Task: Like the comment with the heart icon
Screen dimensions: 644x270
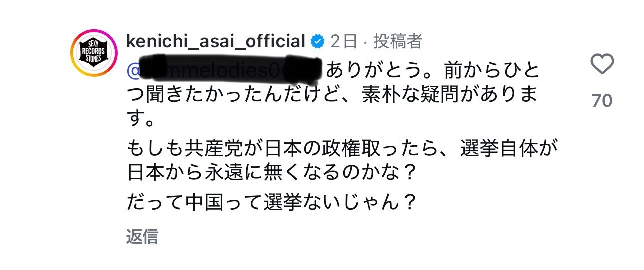Action: click(602, 66)
